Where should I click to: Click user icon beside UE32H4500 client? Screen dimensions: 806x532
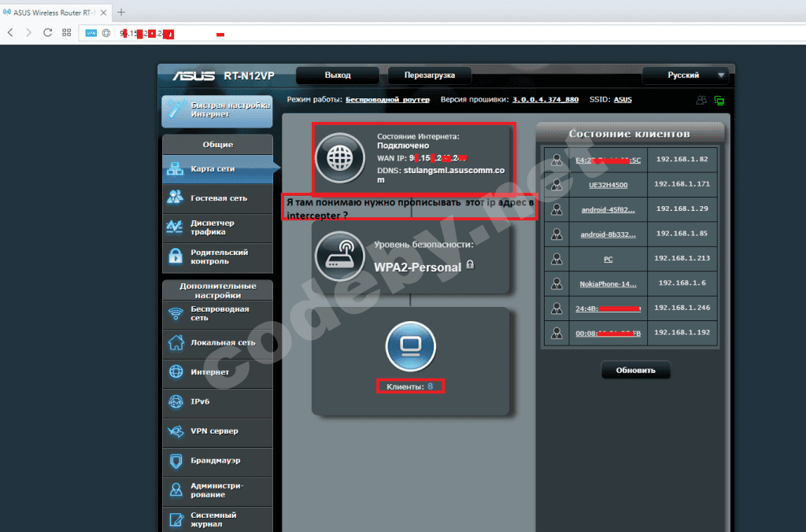[557, 185]
